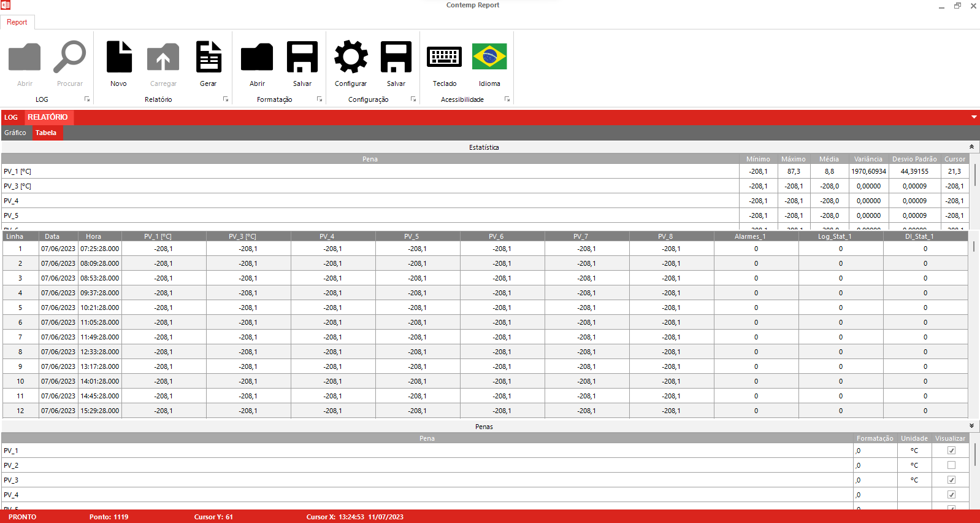
Task: Change language with the Idioma flag
Action: [489, 58]
